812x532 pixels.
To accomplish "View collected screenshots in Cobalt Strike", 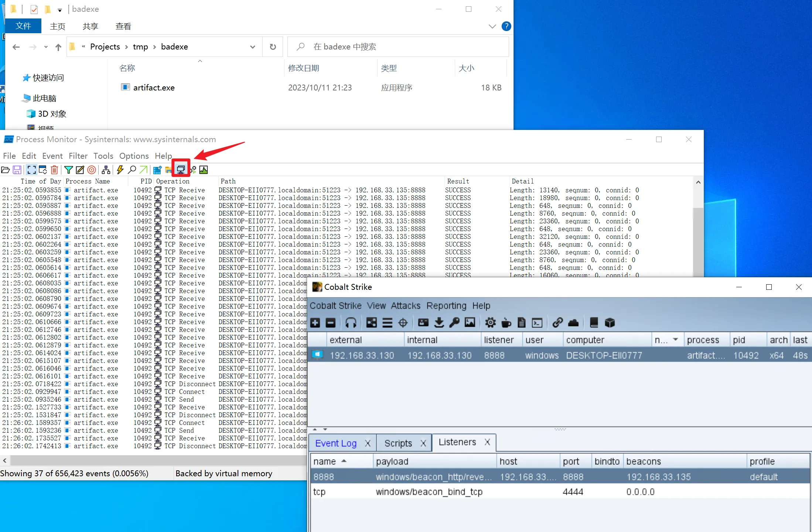I will click(470, 322).
